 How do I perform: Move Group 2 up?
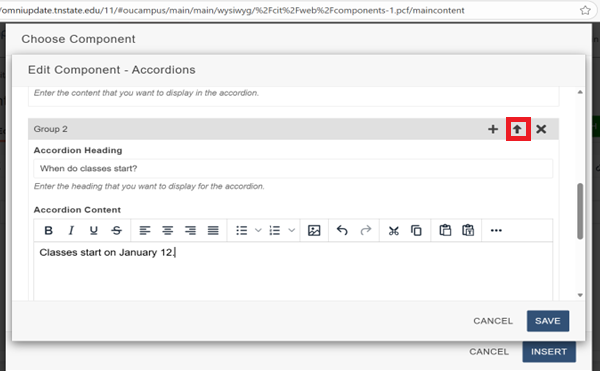point(517,129)
